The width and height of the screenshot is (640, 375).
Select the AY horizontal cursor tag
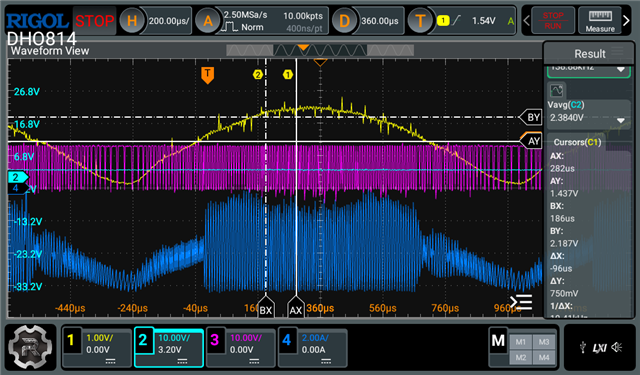(x=530, y=141)
